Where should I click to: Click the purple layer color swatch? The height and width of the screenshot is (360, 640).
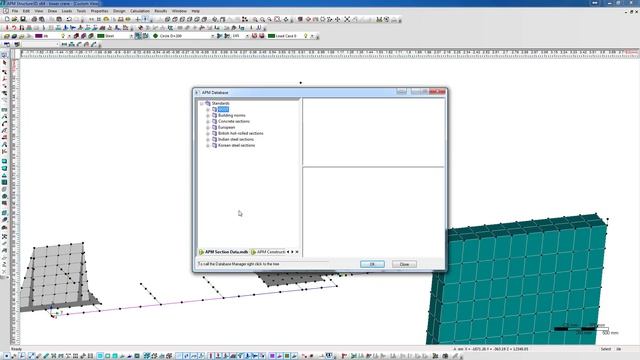point(39,36)
